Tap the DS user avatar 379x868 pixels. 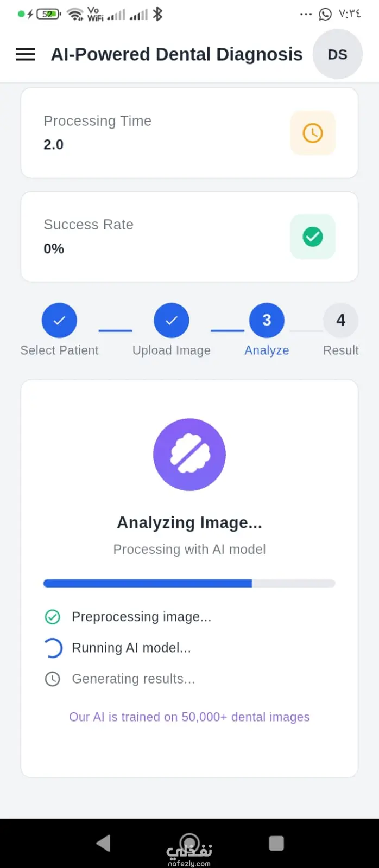[337, 54]
